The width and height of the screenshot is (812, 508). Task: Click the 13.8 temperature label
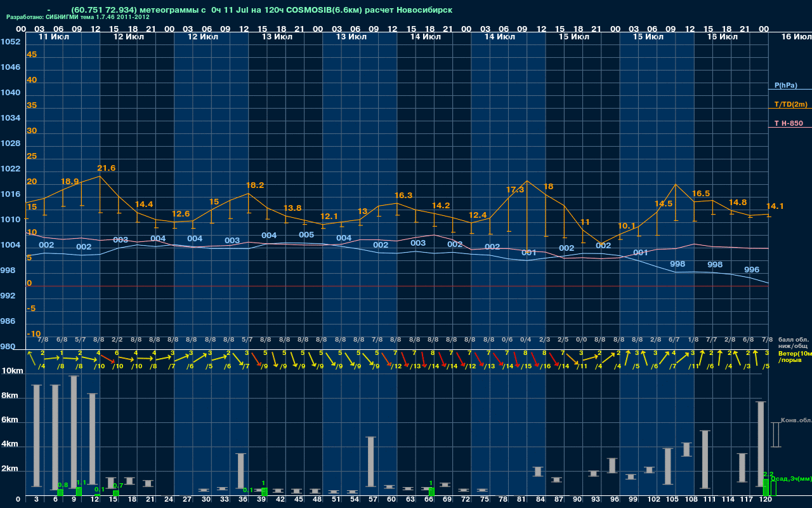click(x=292, y=208)
